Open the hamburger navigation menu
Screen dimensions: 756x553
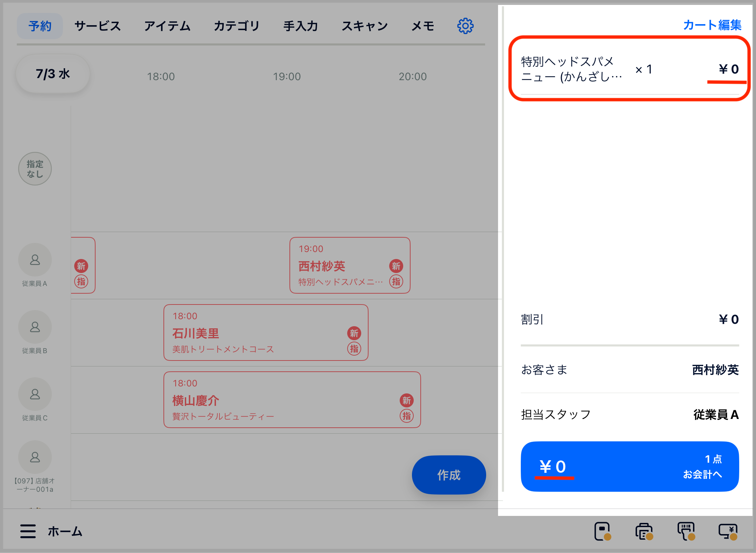click(x=28, y=532)
